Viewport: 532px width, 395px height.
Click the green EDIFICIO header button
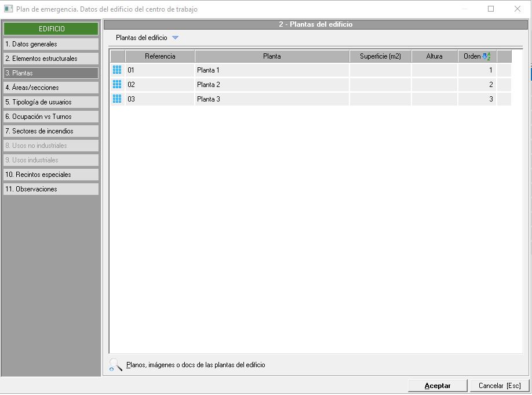(51, 29)
